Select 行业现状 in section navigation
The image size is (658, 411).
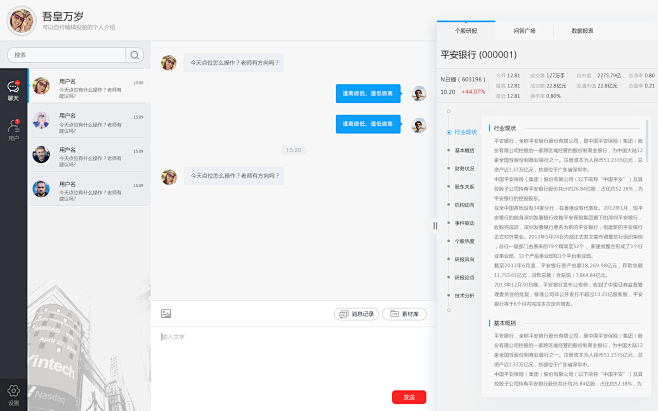point(466,132)
